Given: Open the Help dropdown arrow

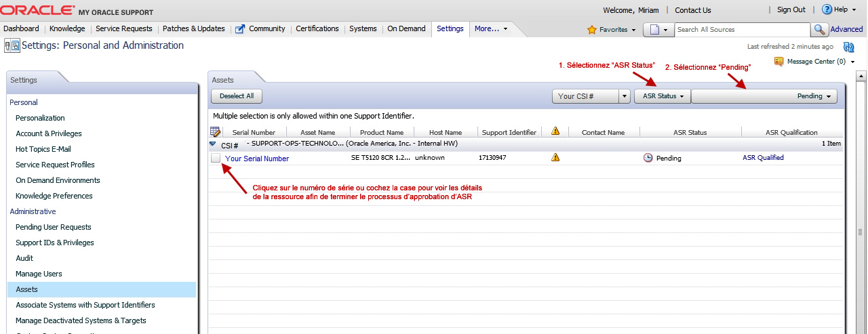Looking at the screenshot, I should coord(852,10).
